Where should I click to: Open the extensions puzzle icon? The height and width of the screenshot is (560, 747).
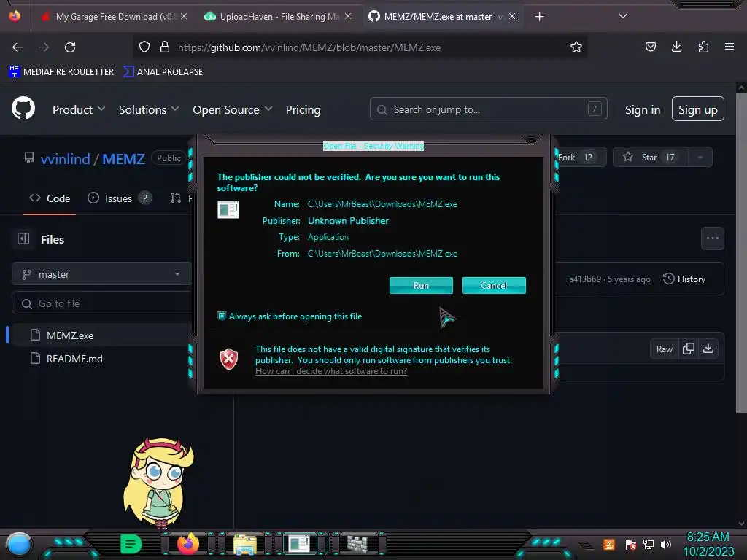[703, 47]
